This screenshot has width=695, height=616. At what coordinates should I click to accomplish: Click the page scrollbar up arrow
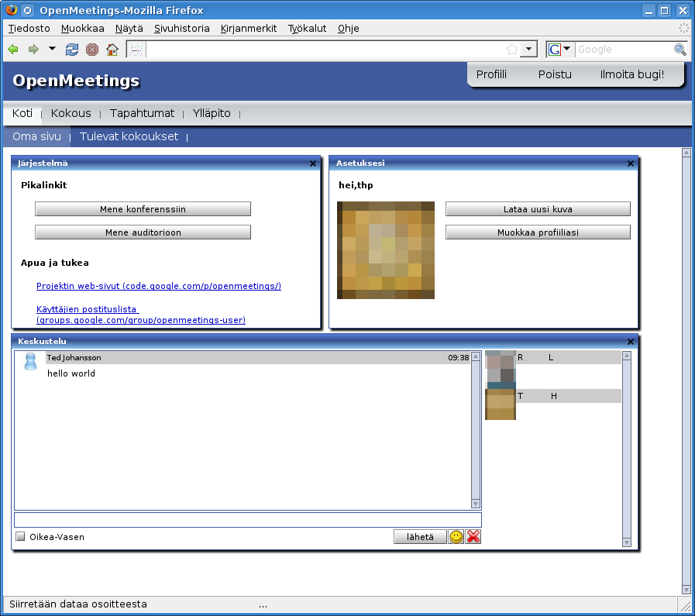click(x=686, y=153)
